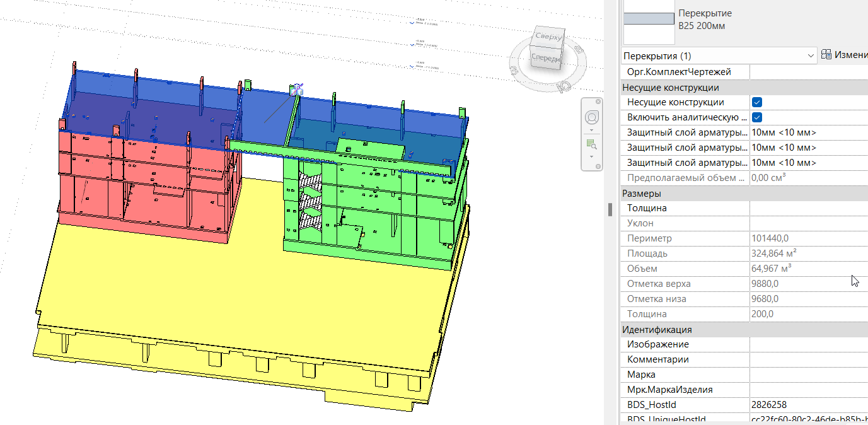Uncheck the 'Несущие конструкции' checkbox
Image resolution: width=868 pixels, height=425 pixels.
757,102
